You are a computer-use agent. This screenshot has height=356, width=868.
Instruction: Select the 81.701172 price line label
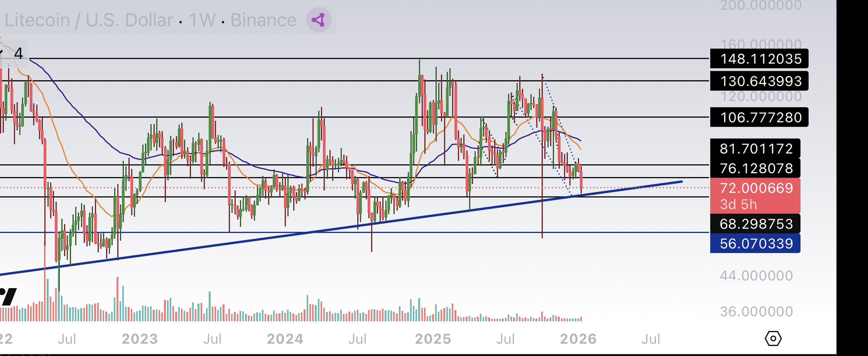point(755,148)
